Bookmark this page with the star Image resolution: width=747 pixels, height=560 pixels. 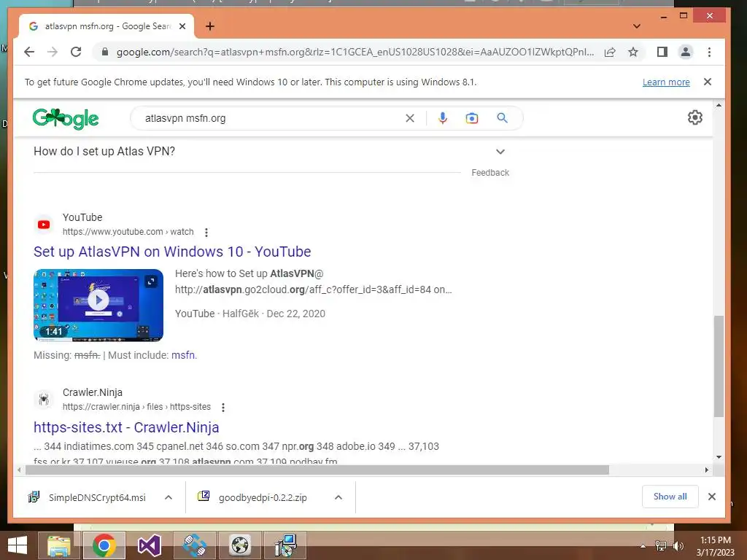click(632, 52)
